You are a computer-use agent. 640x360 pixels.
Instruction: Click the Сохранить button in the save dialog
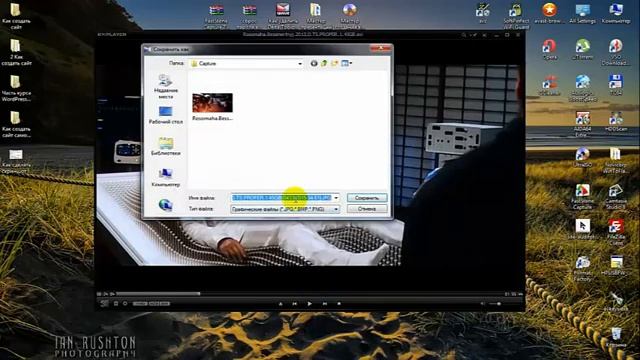pyautogui.click(x=367, y=198)
